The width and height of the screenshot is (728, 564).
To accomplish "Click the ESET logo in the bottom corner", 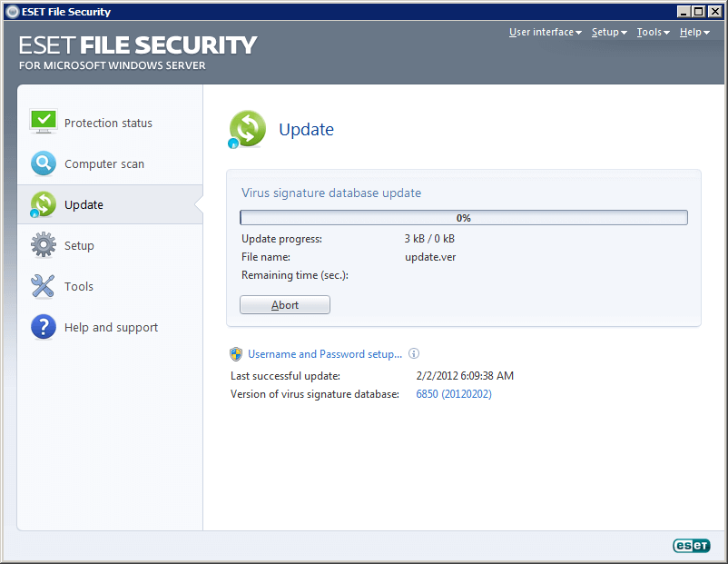I will point(692,546).
